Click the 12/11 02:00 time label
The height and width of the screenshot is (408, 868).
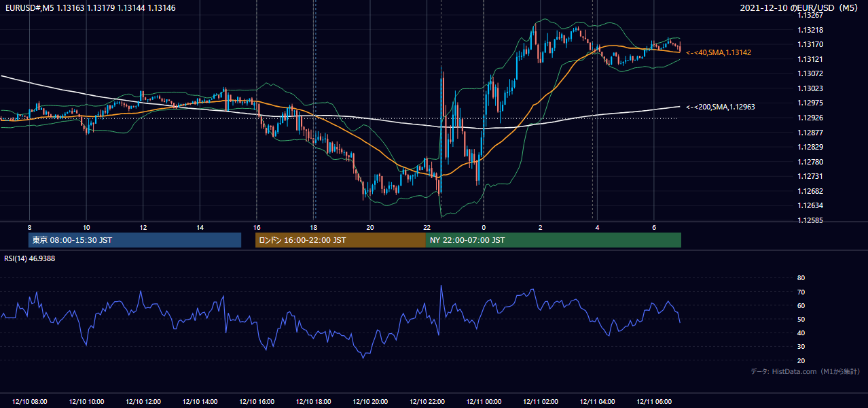pos(541,402)
